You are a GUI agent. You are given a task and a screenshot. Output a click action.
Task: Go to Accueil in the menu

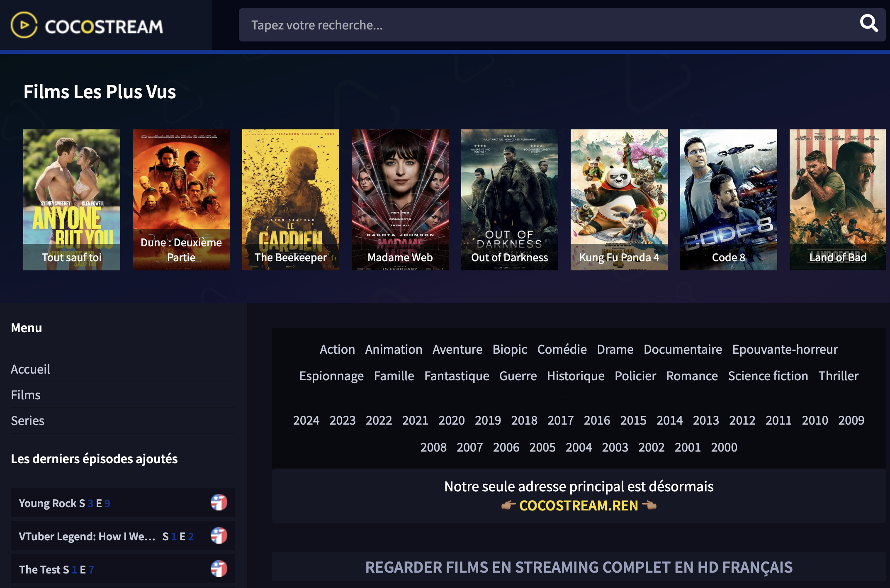click(x=30, y=369)
